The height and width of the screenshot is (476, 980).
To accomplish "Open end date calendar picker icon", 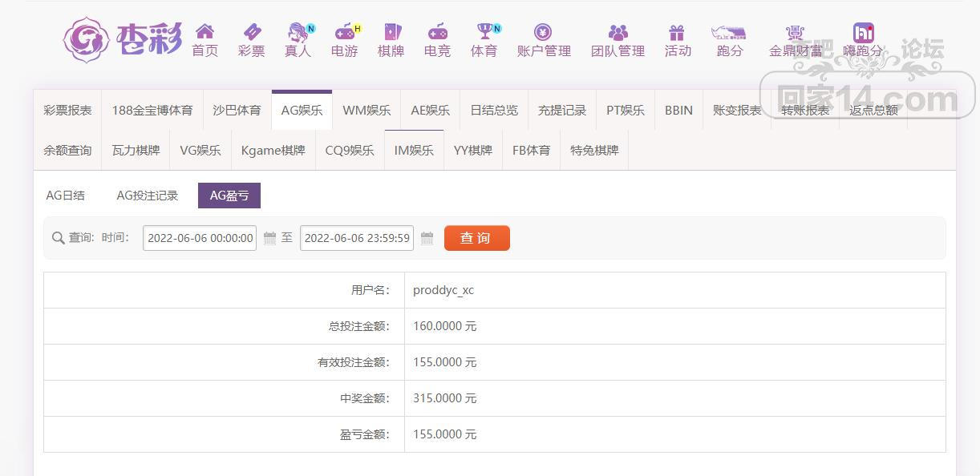I will pos(427,238).
